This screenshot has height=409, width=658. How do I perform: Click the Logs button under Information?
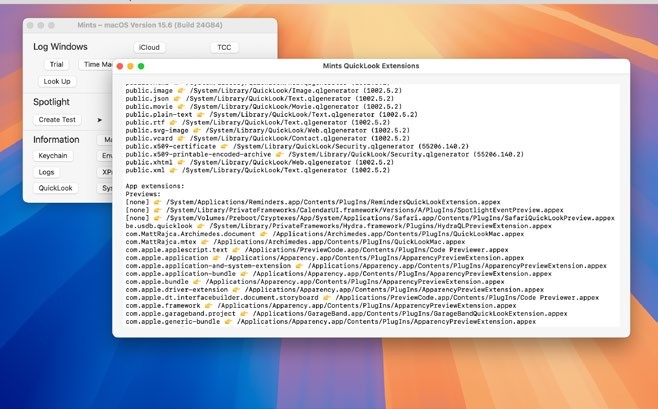coord(47,172)
